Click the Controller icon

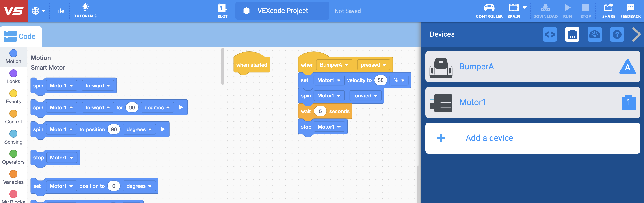489,11
